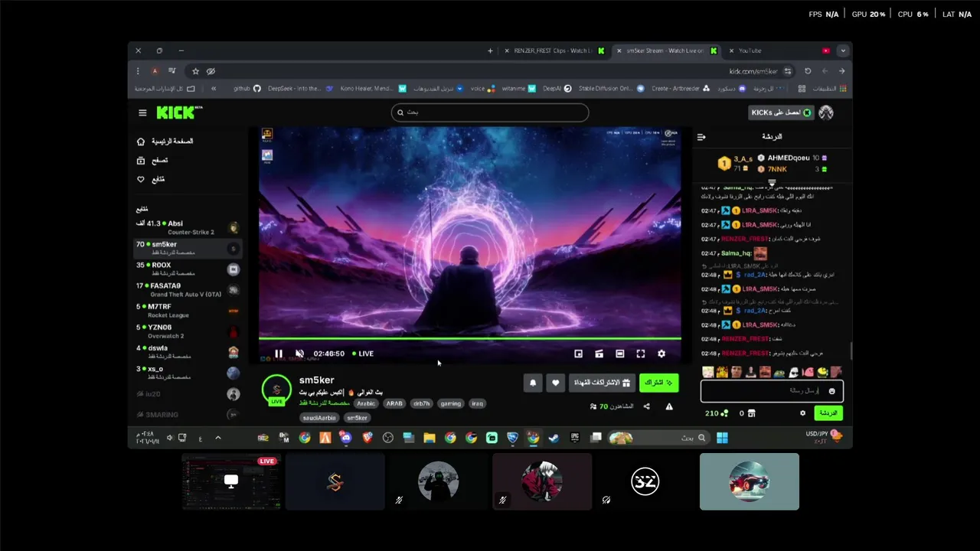Open M7TRF channel in sidebar
980x551 pixels.
tap(188, 310)
